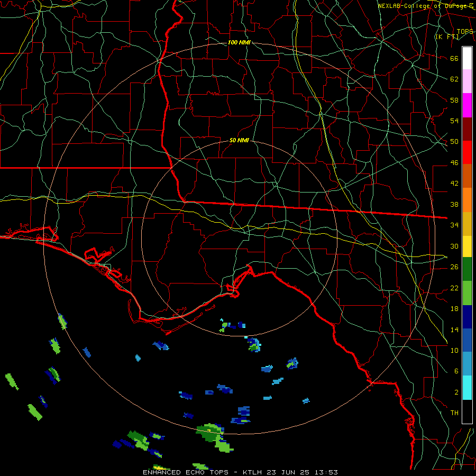
Task: Select the dark green legend swatch
Action: coord(467,269)
